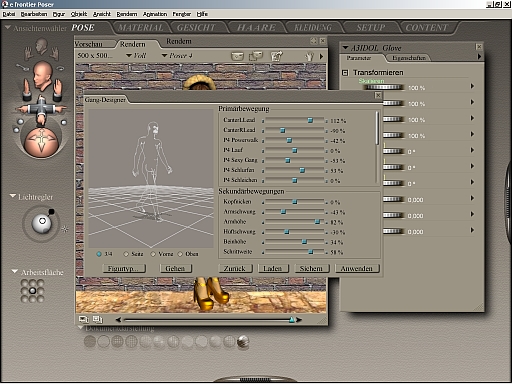This screenshot has width=512, height=384.
Task: Open the Animation menu
Action: [155, 14]
